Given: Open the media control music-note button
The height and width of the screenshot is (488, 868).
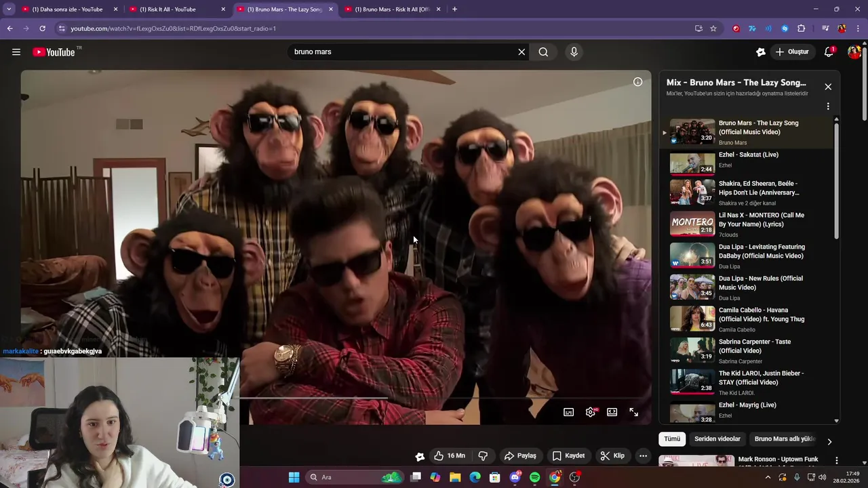Looking at the screenshot, I should click(x=825, y=28).
